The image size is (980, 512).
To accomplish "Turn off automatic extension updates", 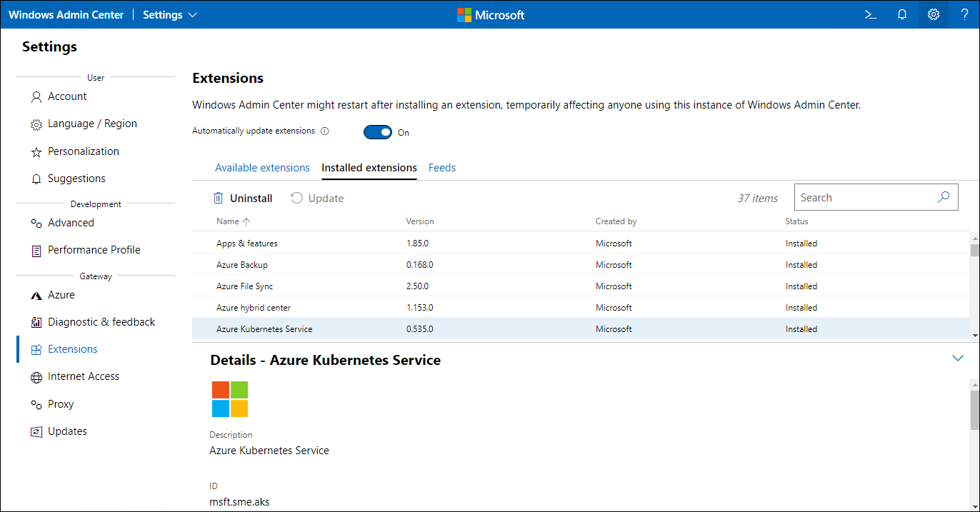I will pos(378,132).
